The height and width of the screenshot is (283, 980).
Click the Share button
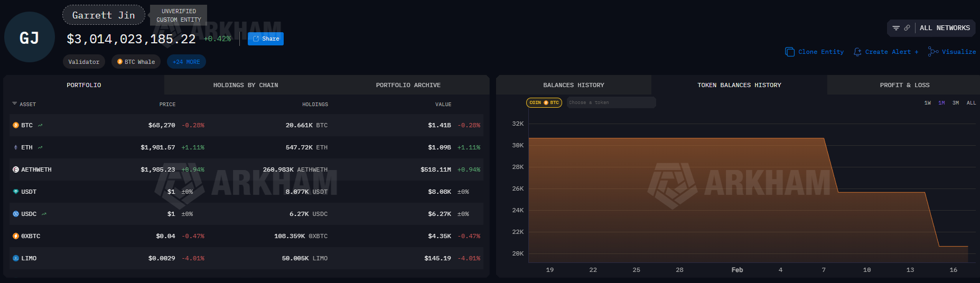coord(266,39)
